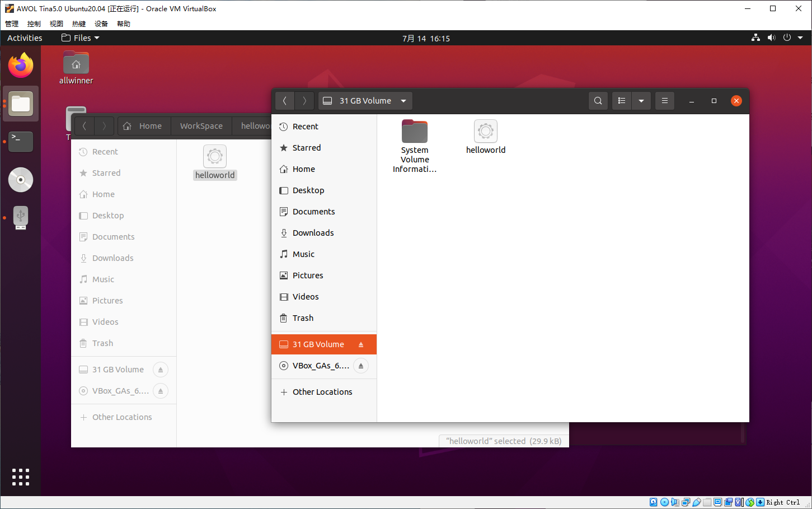812x509 pixels.
Task: Open Terminal from the dock
Action: pos(21,142)
